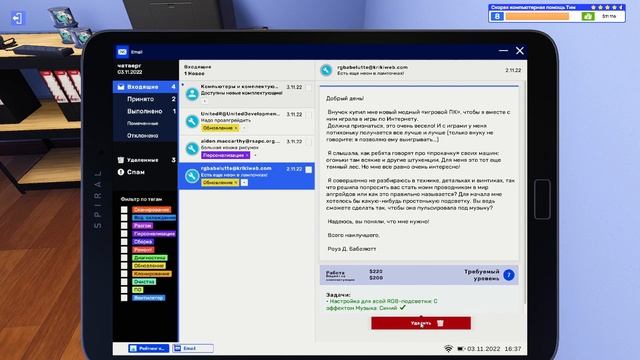Click the wrench avatar of the UnitedR email

click(192, 121)
